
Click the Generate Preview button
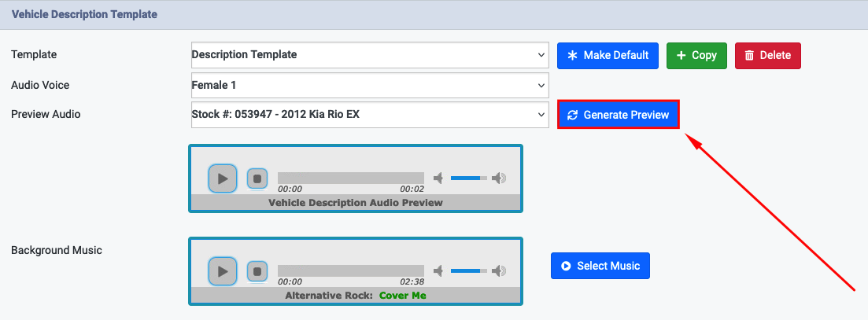pyautogui.click(x=619, y=115)
